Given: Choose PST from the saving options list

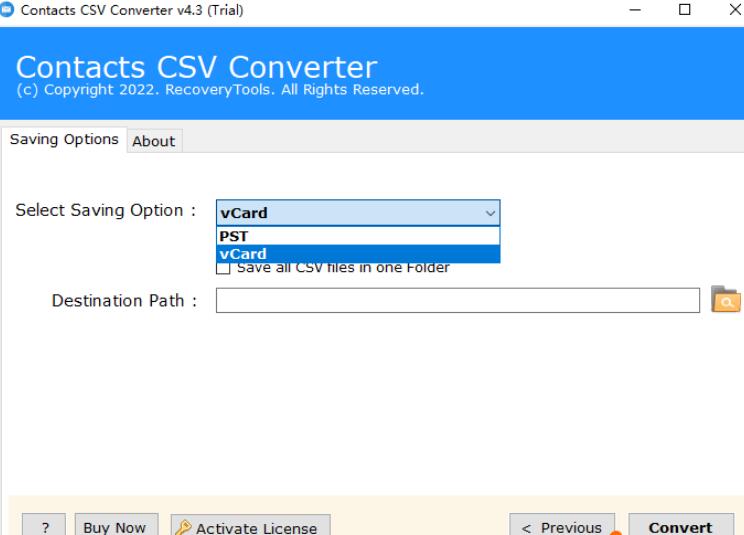Looking at the screenshot, I should pyautogui.click(x=358, y=236).
